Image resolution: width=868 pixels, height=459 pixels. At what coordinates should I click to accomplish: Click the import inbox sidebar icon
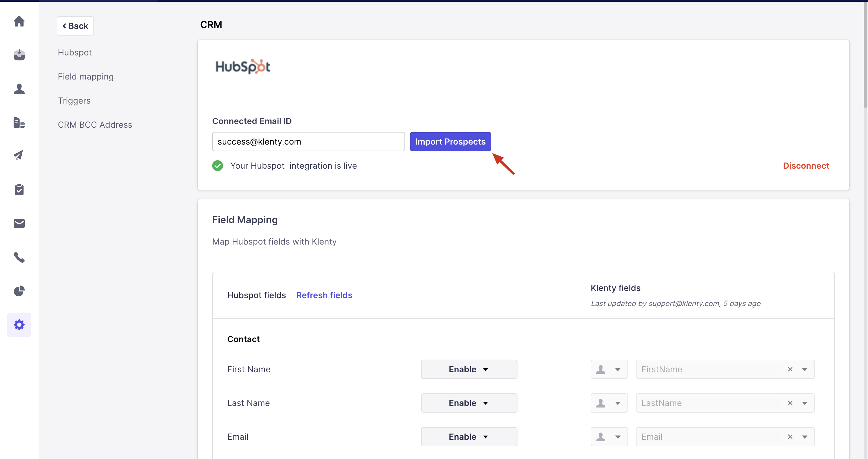[x=19, y=55]
